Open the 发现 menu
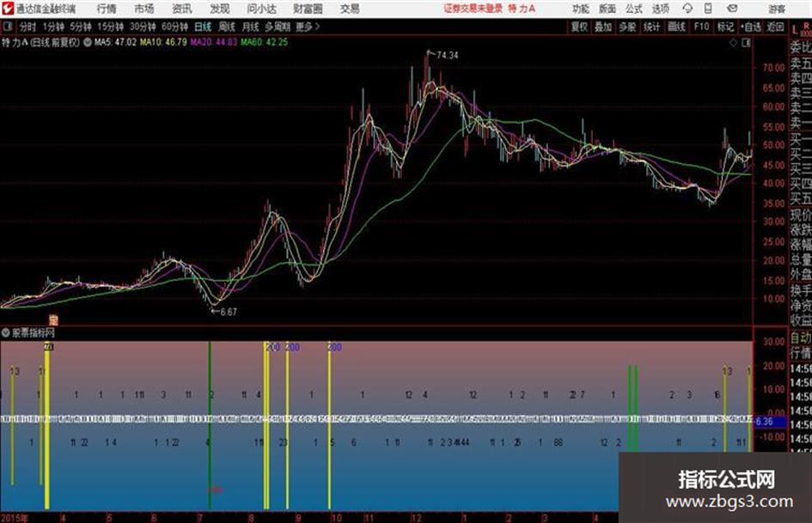 point(220,9)
